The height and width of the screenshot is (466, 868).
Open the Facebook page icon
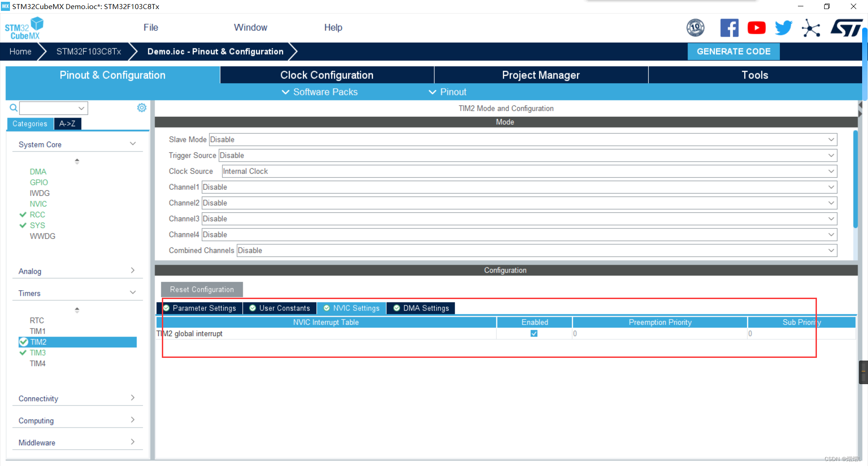coord(729,28)
